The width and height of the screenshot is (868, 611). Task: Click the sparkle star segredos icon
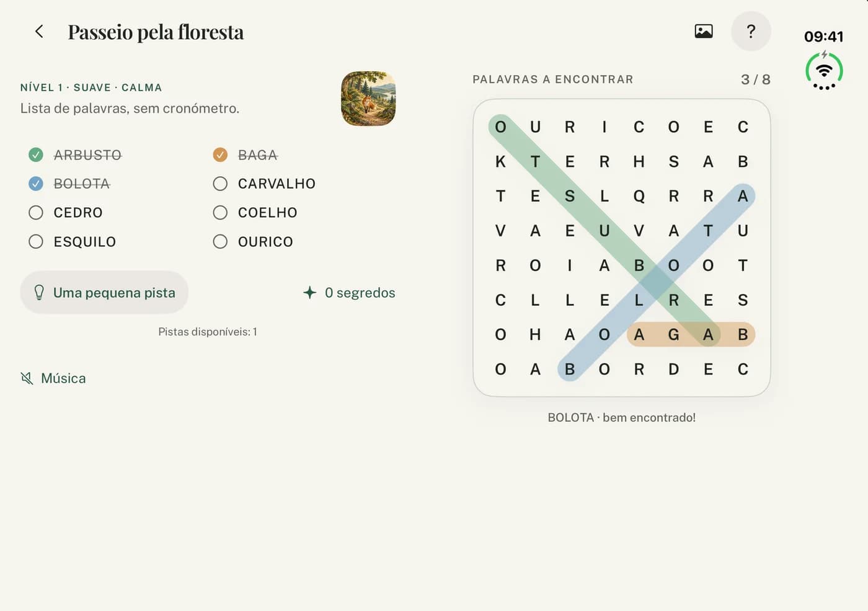tap(309, 292)
